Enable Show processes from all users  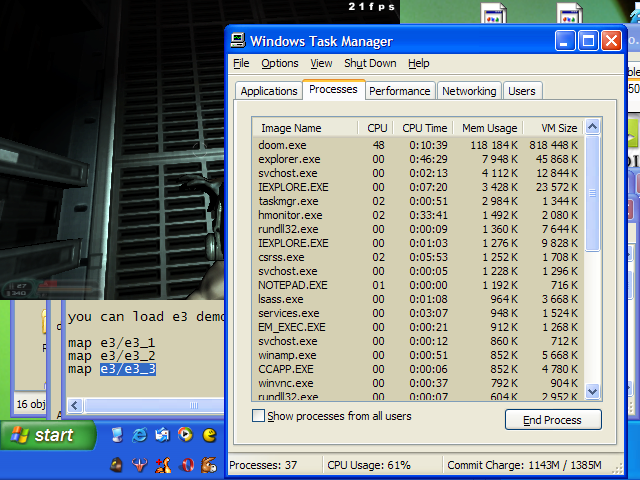(x=258, y=416)
